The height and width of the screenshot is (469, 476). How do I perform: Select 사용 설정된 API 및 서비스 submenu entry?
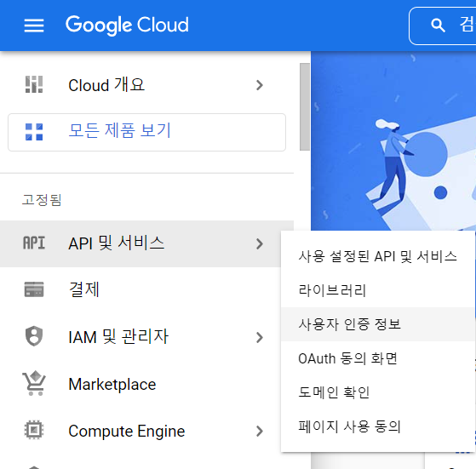pyautogui.click(x=378, y=256)
